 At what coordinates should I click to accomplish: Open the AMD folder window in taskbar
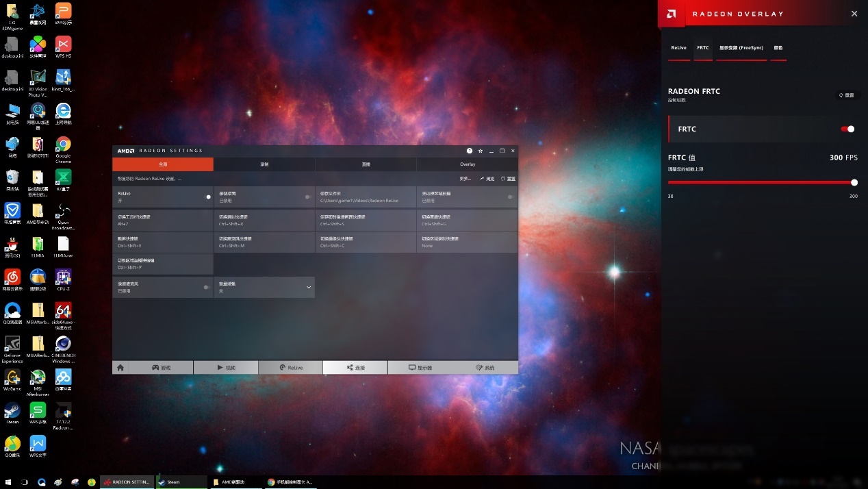[236, 482]
